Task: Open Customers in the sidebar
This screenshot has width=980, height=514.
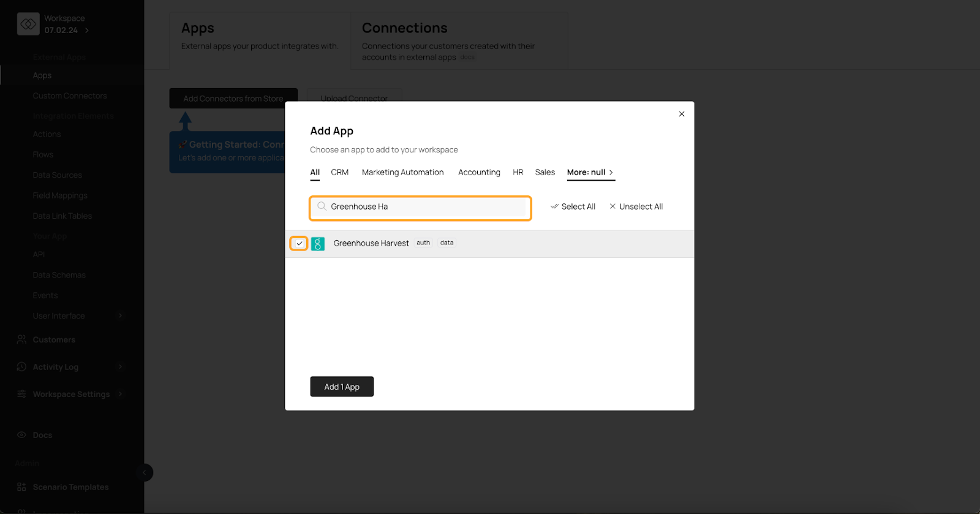Action: click(54, 339)
